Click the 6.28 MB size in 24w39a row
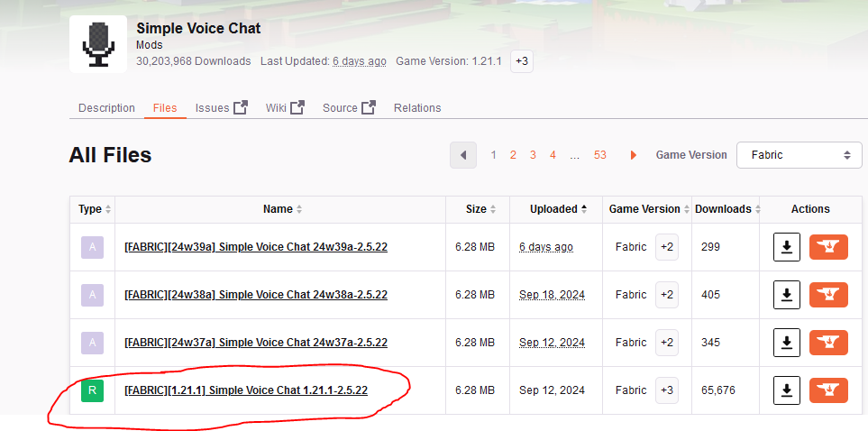Image resolution: width=868 pixels, height=431 pixels. coord(475,247)
